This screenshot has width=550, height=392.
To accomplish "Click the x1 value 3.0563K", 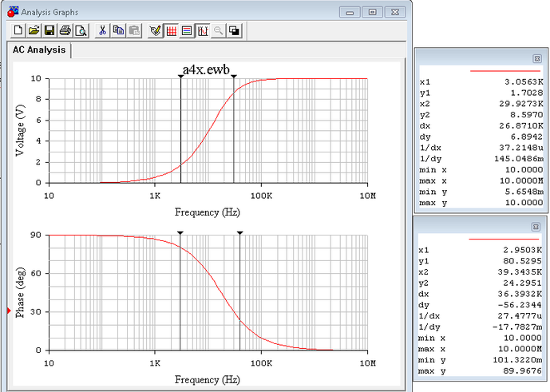I will 524,81.
